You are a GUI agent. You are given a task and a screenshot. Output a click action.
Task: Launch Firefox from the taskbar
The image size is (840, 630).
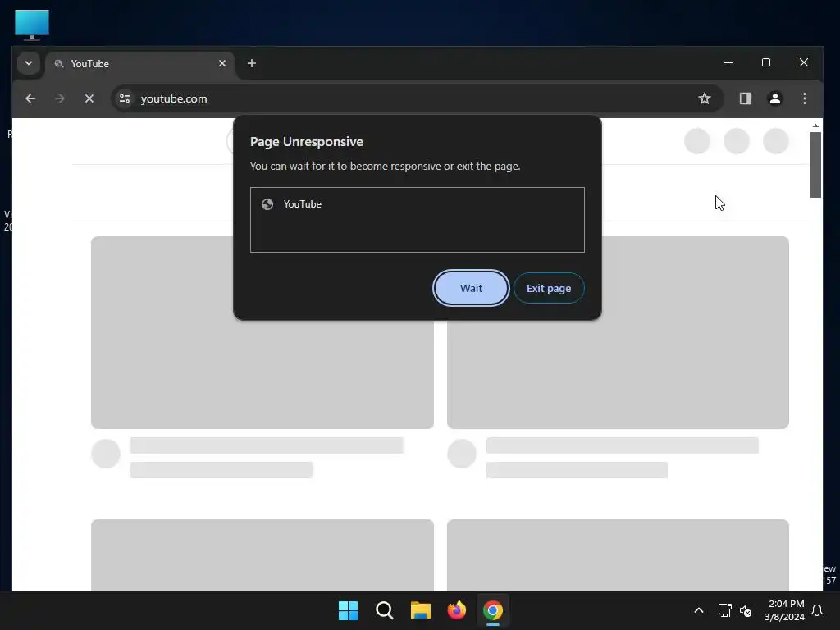pyautogui.click(x=457, y=610)
